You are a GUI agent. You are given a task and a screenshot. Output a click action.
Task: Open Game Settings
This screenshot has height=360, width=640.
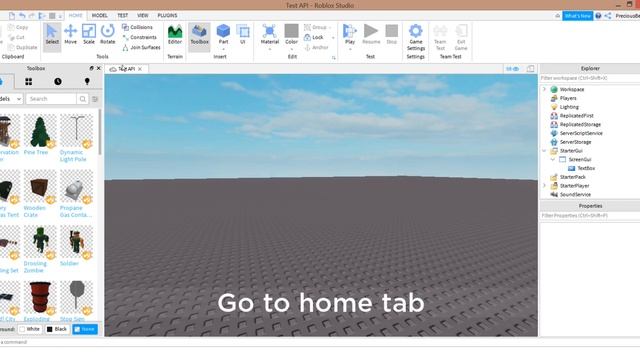tap(416, 37)
